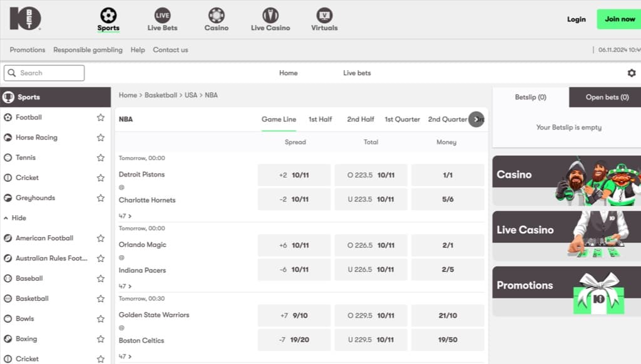The width and height of the screenshot is (641, 364).
Task: Favorite American Football with its star
Action: pyautogui.click(x=101, y=238)
